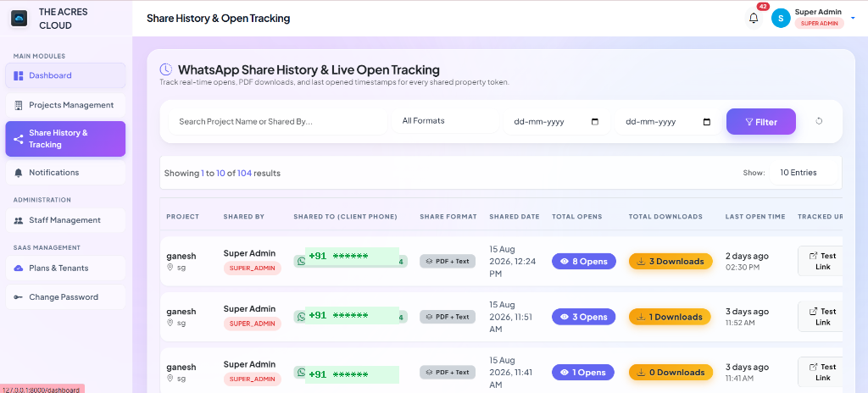Open Notifications in the sidebar

pyautogui.click(x=65, y=173)
